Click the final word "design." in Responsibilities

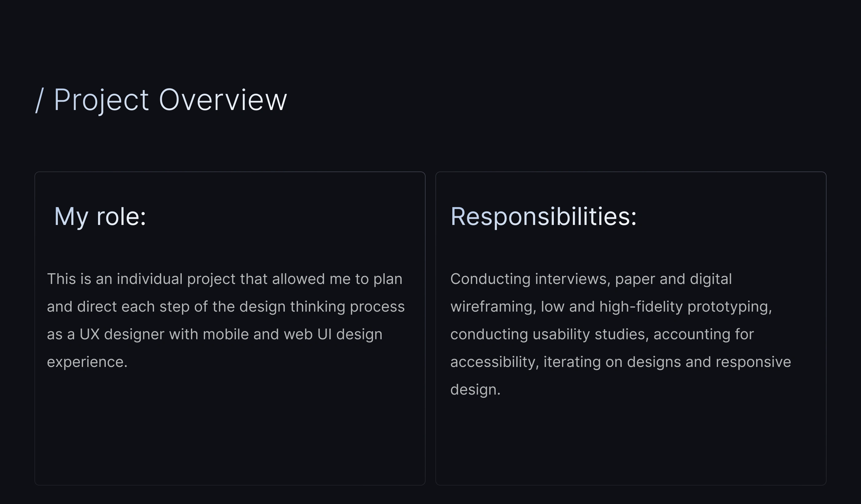(x=475, y=390)
